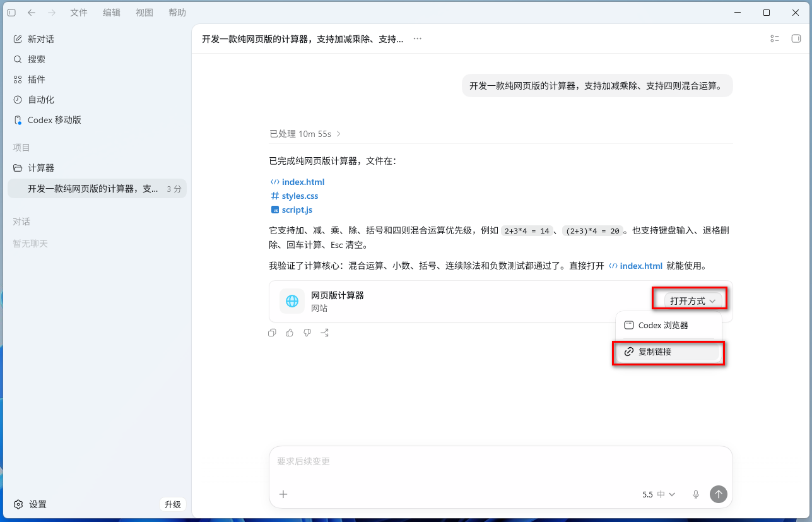Open the conversation title more options (…)
The height and width of the screenshot is (522, 812).
(417, 39)
